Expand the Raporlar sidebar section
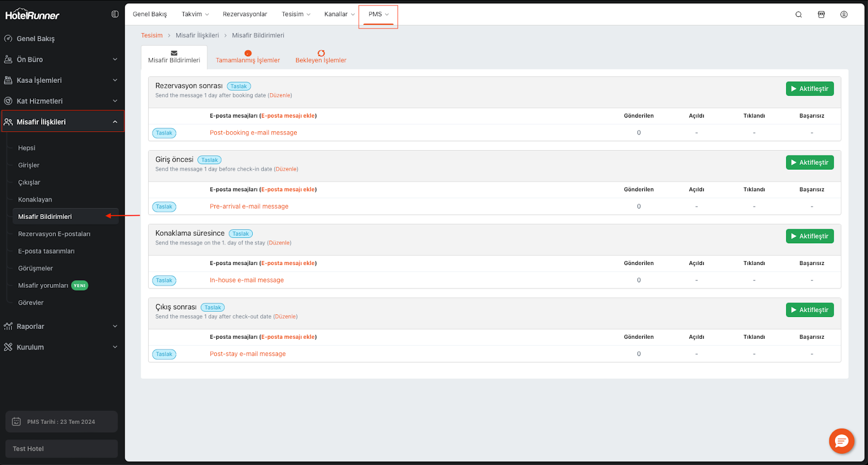 coord(61,326)
